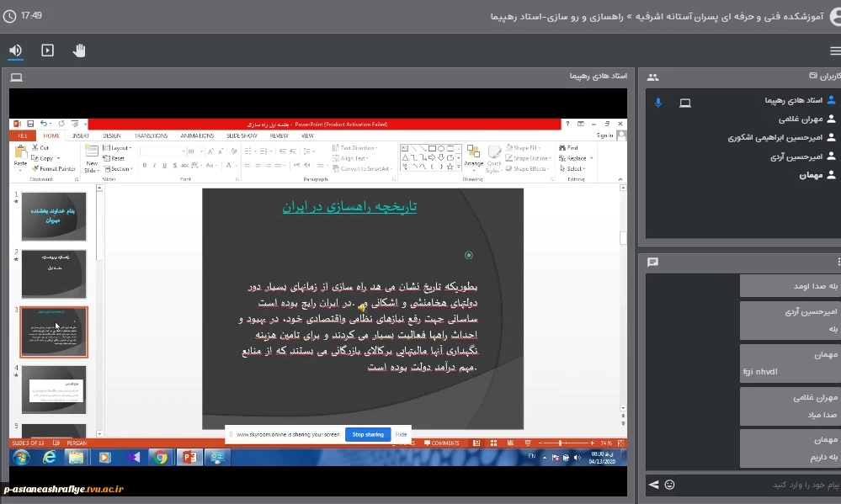Click the users group icon in participants panel
Image resolution: width=841 pixels, height=504 pixels.
(652, 77)
